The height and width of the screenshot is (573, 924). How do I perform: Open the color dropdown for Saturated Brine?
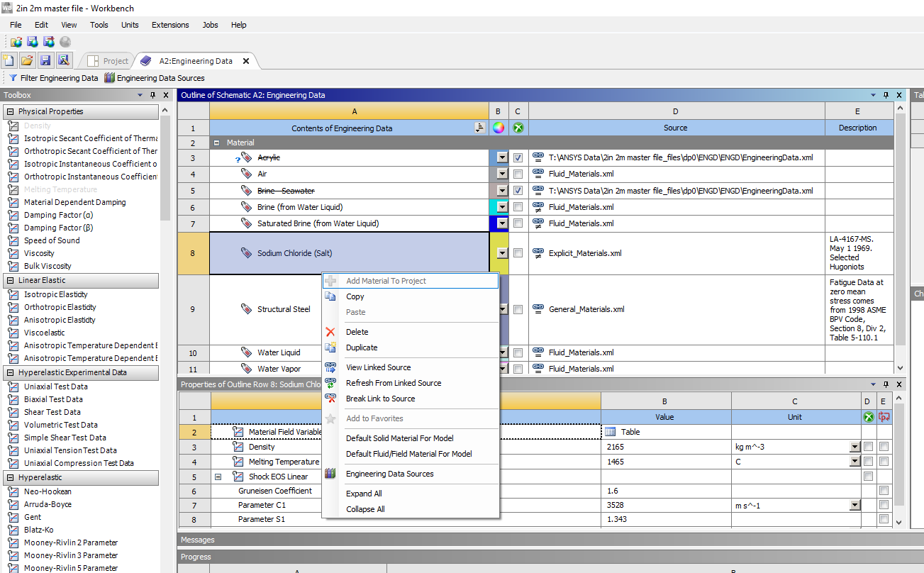tap(503, 223)
